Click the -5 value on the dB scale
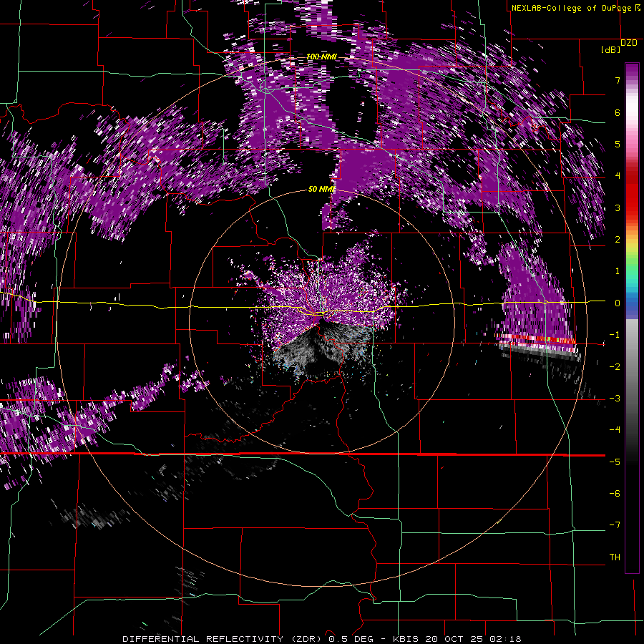Viewport: 644px width, 644px height. (615, 462)
